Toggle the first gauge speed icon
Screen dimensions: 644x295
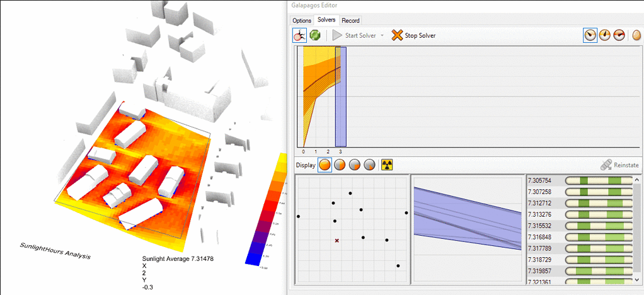(590, 35)
